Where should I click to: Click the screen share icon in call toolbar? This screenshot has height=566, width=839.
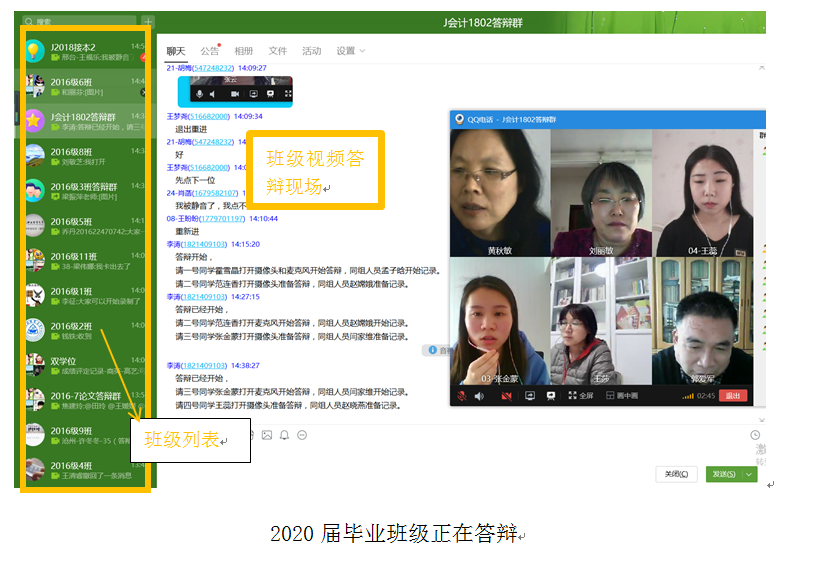pyautogui.click(x=529, y=396)
